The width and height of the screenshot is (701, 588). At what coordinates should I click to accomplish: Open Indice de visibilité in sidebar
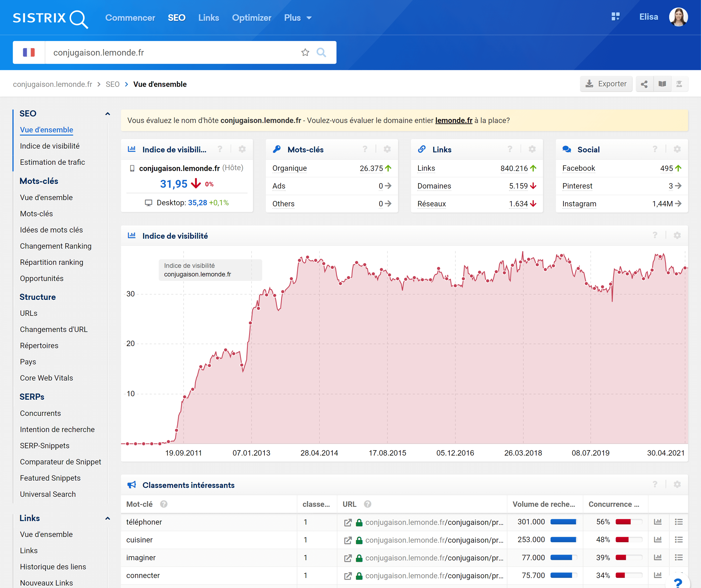tap(50, 146)
